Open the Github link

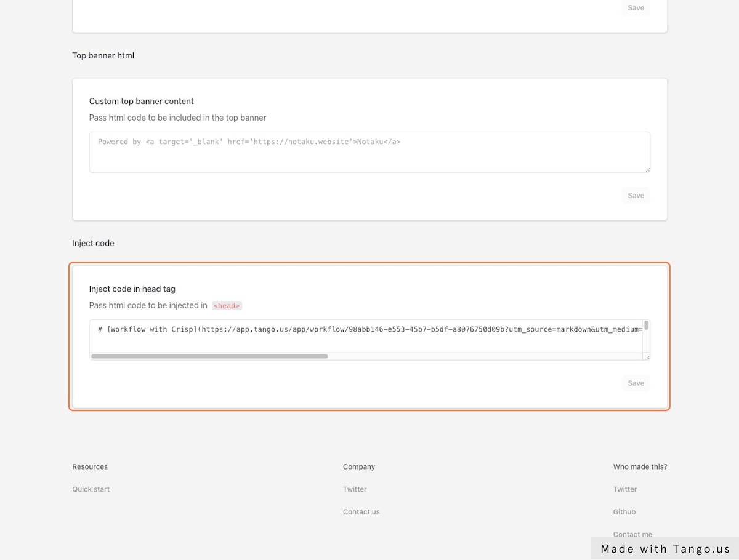pos(624,512)
